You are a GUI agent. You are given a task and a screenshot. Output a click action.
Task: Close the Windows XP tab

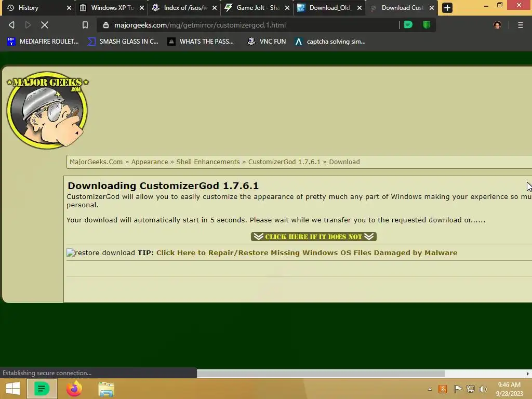(142, 8)
